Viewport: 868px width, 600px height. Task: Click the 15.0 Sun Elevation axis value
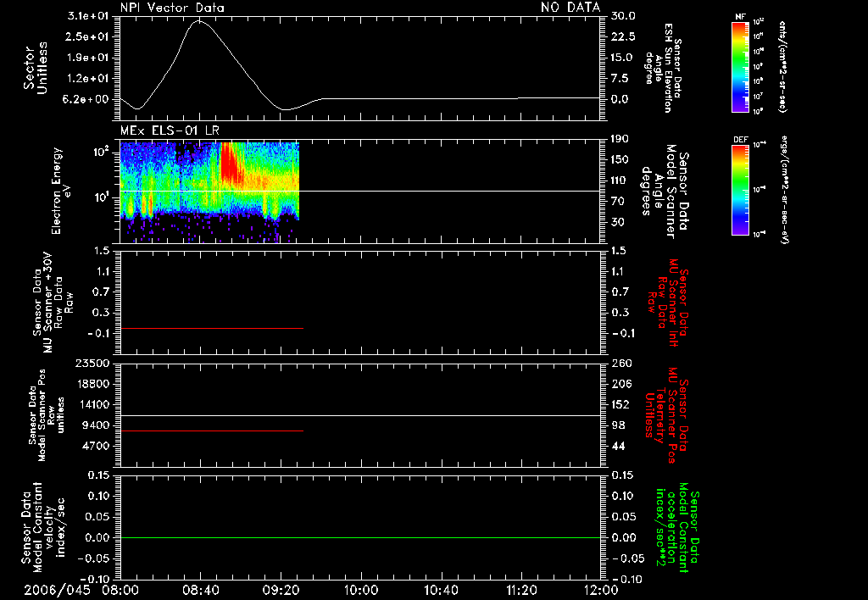pos(623,58)
